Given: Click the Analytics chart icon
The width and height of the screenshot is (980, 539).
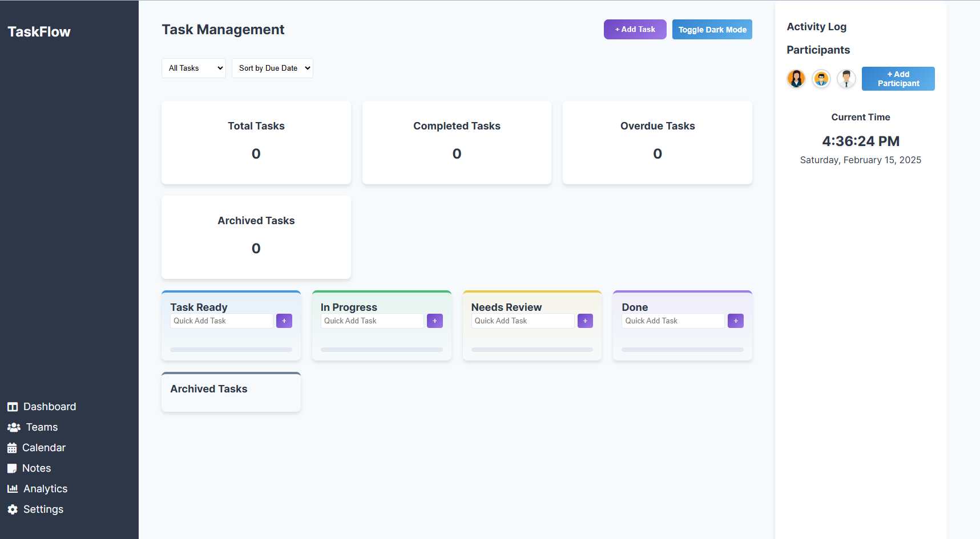Looking at the screenshot, I should [13, 489].
